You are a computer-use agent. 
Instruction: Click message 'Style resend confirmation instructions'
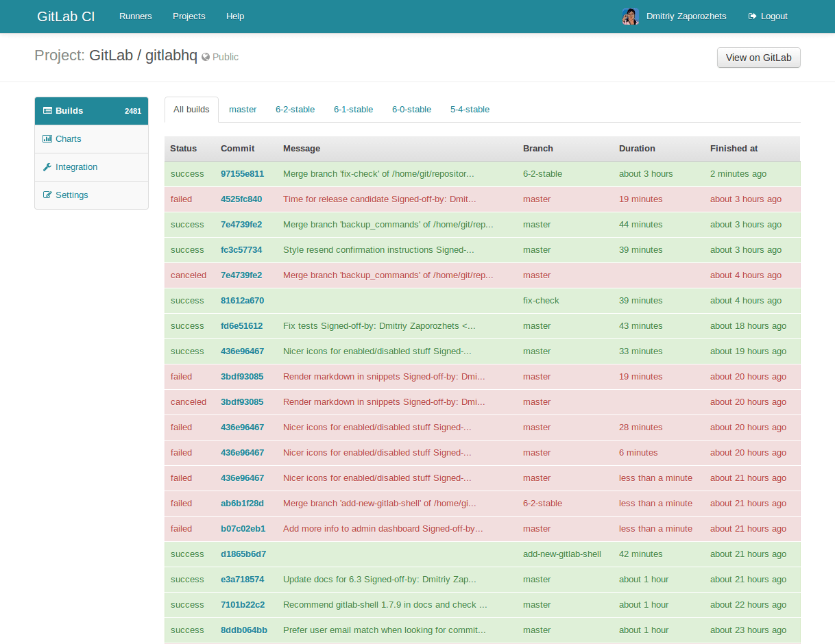click(x=378, y=250)
